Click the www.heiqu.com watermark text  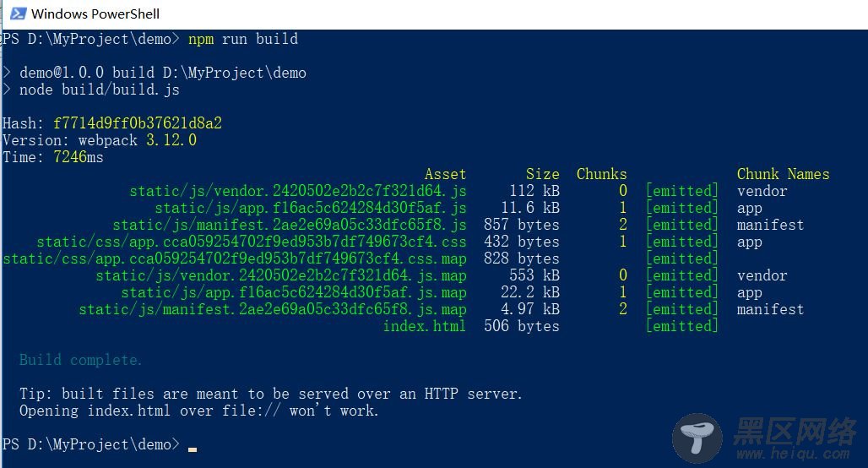792,453
